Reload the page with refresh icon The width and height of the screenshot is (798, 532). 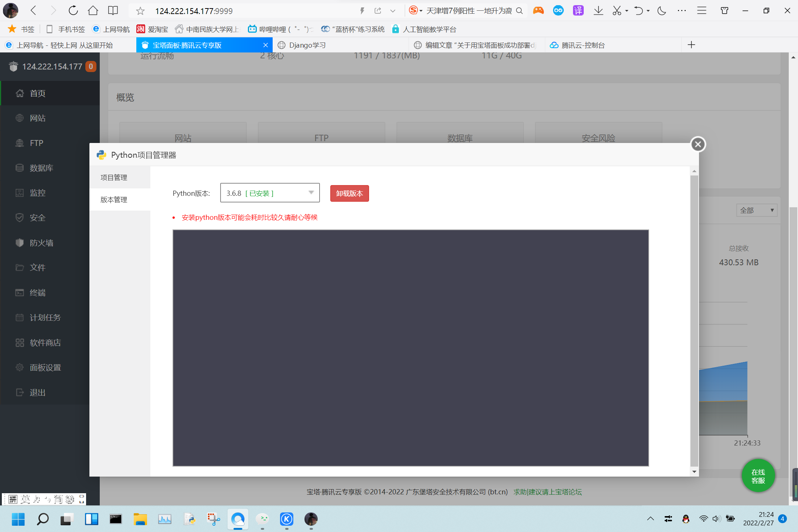tap(73, 10)
